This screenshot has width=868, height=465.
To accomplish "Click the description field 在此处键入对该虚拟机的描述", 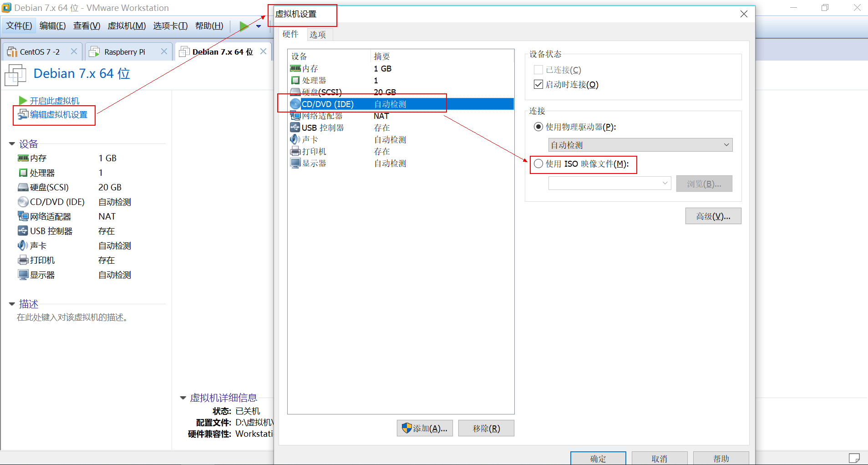I will (x=72, y=317).
